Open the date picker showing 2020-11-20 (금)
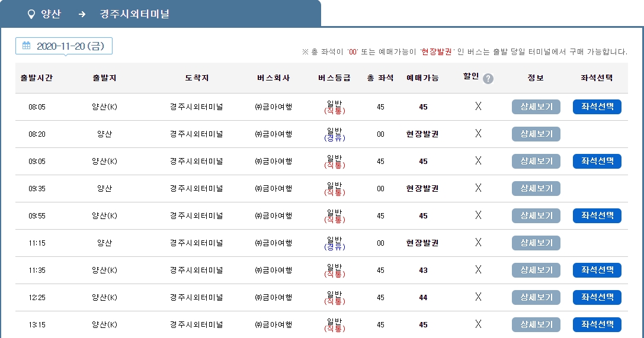The image size is (644, 338). [64, 46]
